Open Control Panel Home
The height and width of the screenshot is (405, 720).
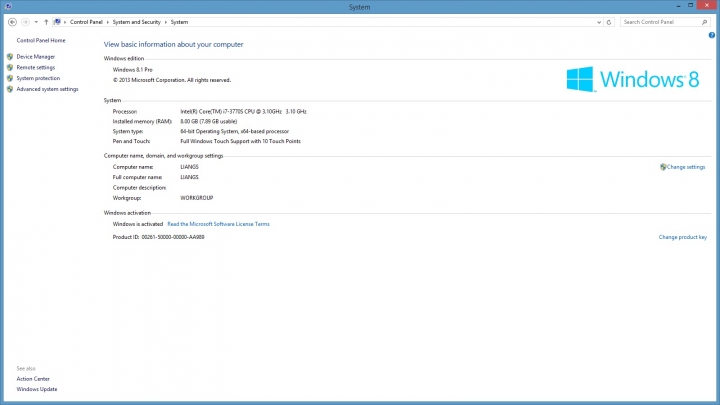41,40
